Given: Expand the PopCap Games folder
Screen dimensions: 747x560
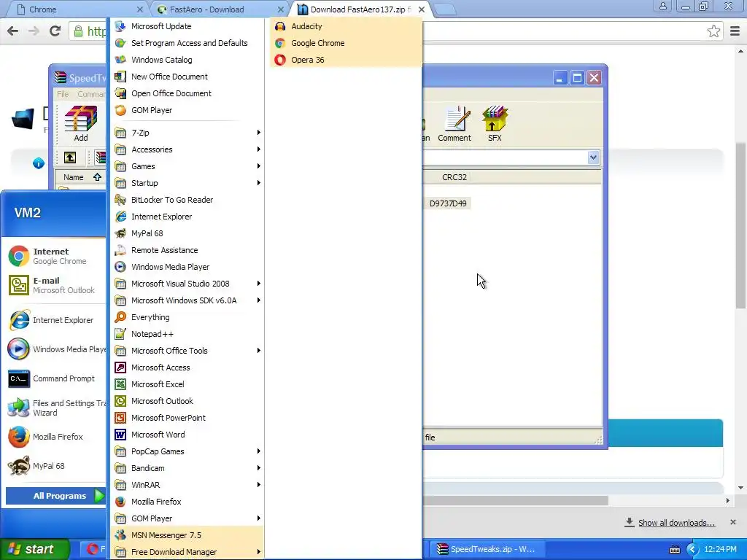Looking at the screenshot, I should coord(187,451).
